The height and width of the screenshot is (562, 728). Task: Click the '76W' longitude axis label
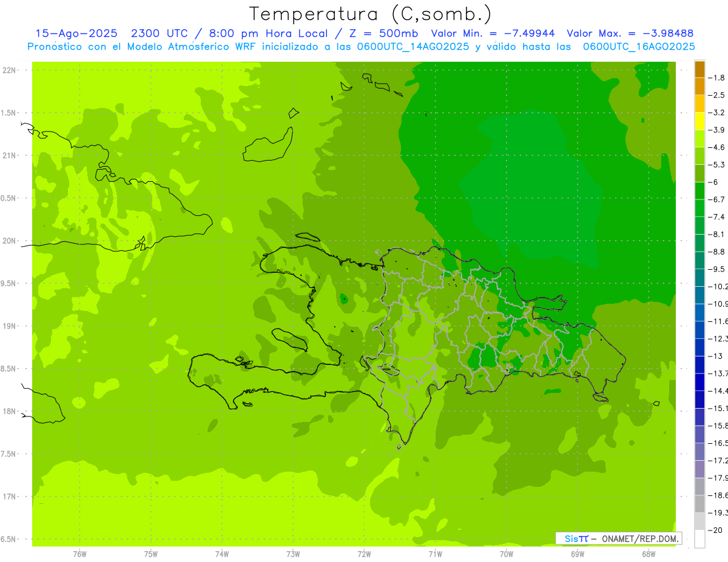coord(79,554)
